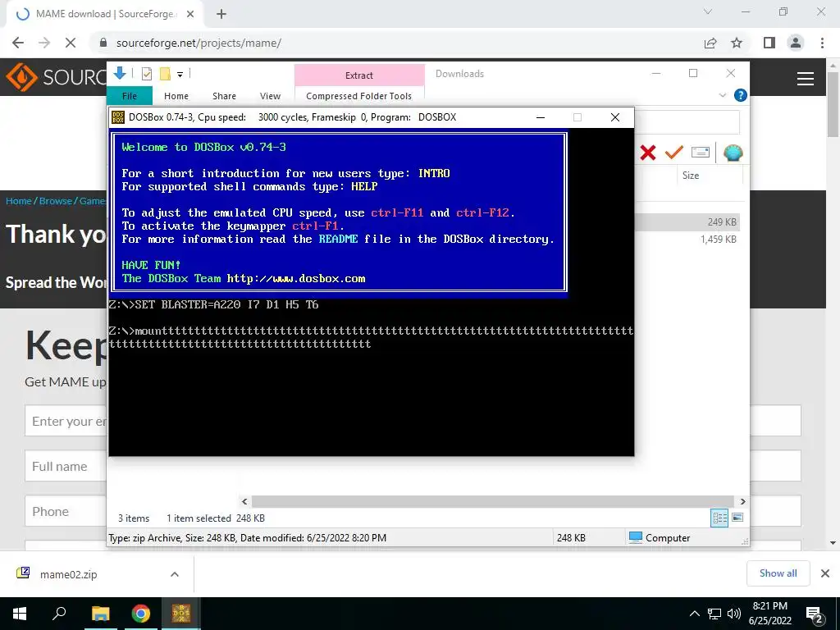Click the horizontal scrollbar right arrow in Explorer
The image size is (840, 630).
743,501
